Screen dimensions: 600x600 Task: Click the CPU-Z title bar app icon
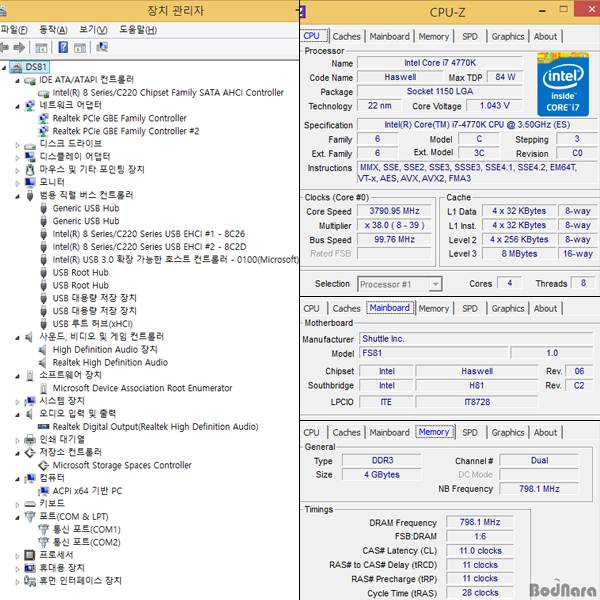click(x=302, y=11)
